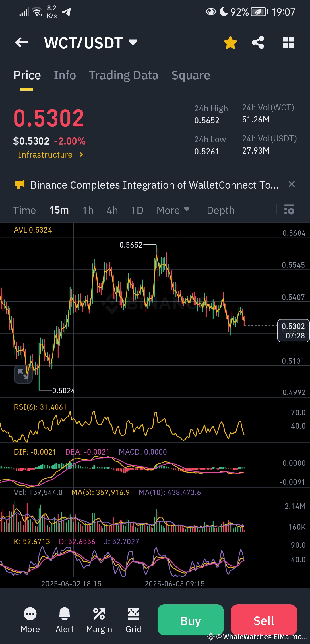Viewport: 310px width, 644px height.
Task: Open Grid trading
Action: click(x=133, y=620)
